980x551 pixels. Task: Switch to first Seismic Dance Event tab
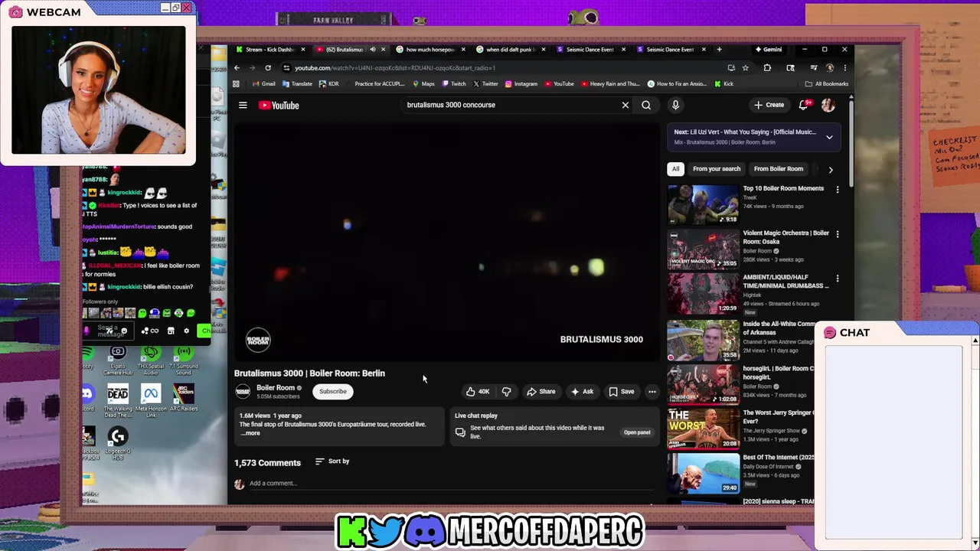coord(590,50)
